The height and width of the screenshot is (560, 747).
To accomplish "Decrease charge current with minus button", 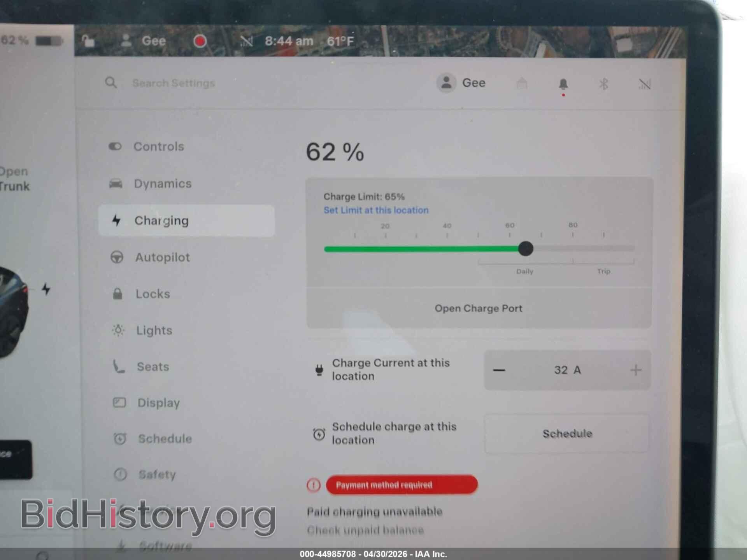I will 499,370.
